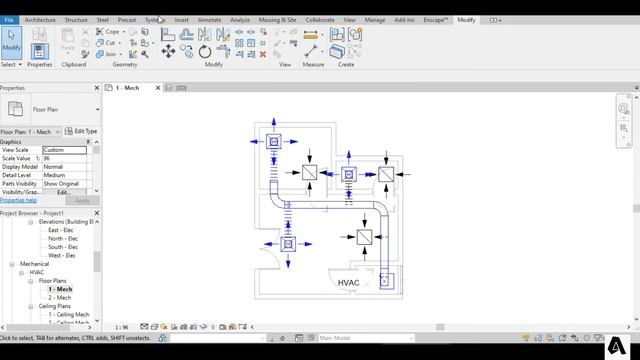Toggle Drag Elements on Selection
640x360 pixels.
(575, 338)
